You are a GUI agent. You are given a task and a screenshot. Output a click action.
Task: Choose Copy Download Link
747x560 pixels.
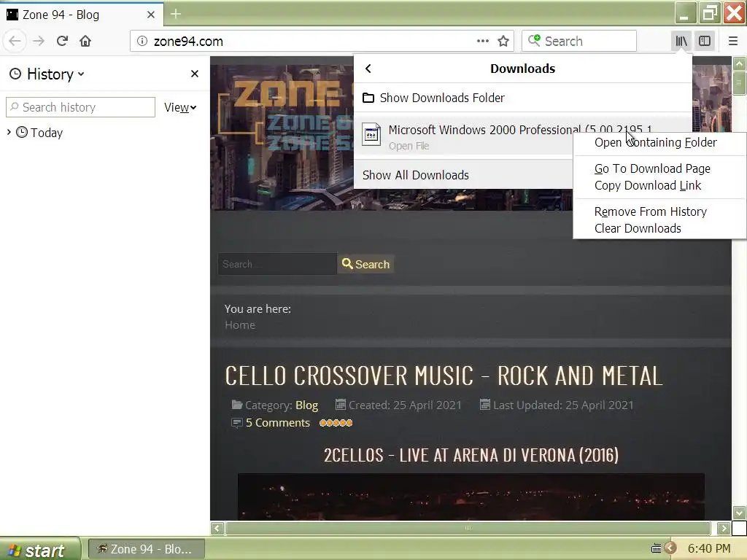pos(648,185)
